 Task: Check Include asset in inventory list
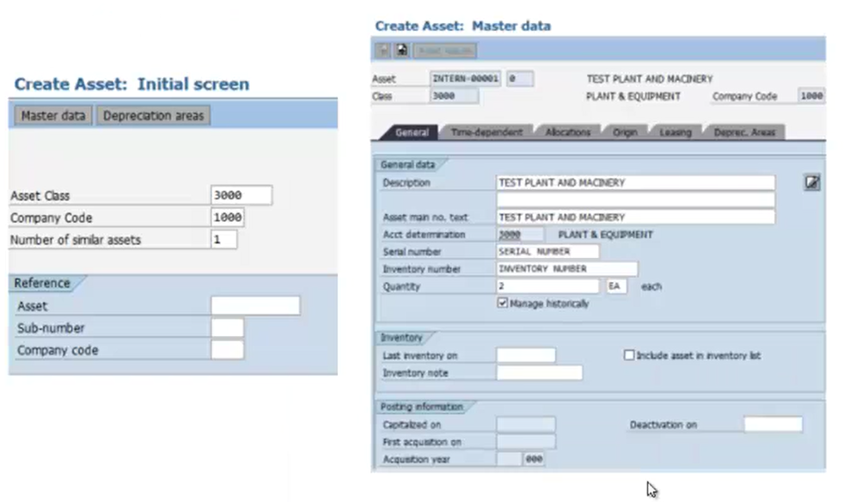pos(629,355)
